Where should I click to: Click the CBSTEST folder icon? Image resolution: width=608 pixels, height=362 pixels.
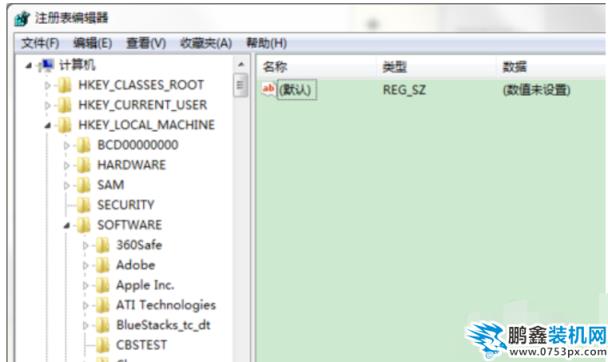[x=103, y=345]
